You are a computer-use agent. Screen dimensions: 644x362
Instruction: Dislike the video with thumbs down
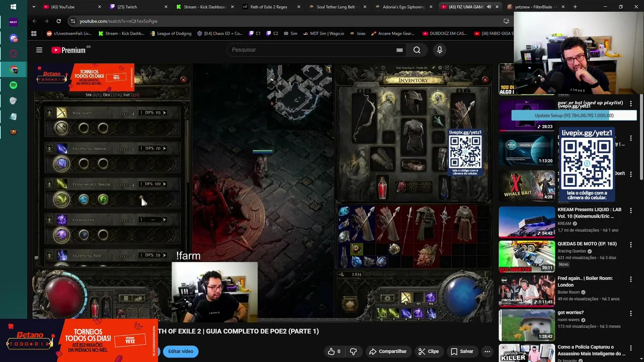353,351
